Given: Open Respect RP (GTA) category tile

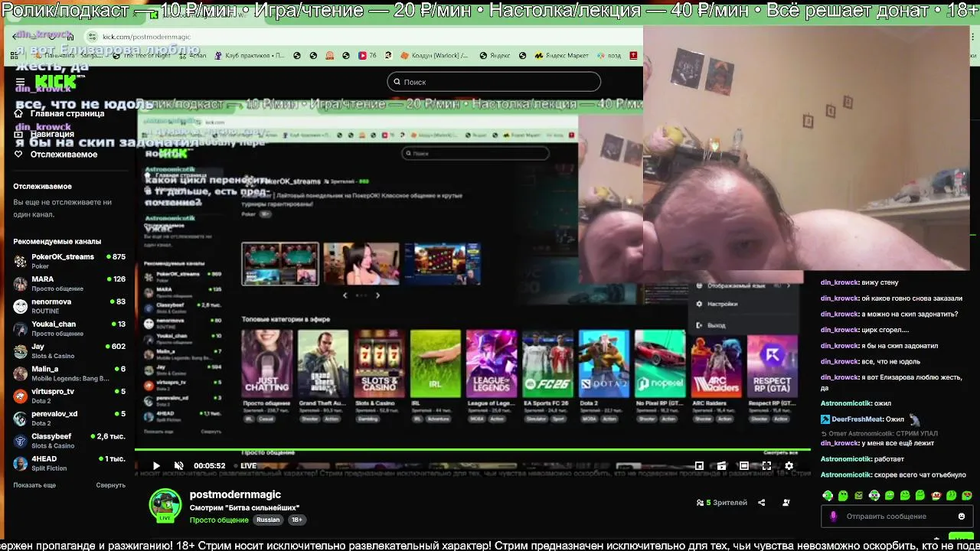Looking at the screenshot, I should [x=773, y=364].
